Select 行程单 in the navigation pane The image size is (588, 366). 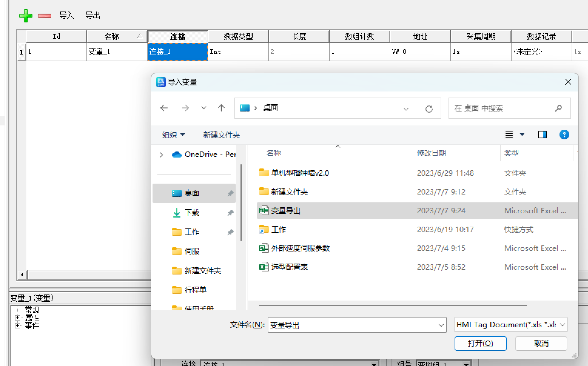[194, 290]
